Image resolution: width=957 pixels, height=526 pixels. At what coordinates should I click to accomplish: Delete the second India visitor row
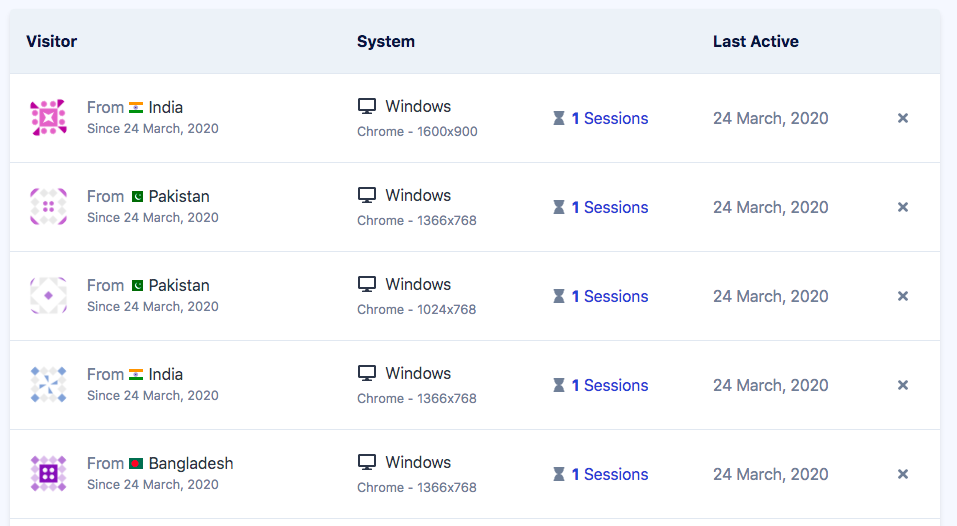point(902,385)
